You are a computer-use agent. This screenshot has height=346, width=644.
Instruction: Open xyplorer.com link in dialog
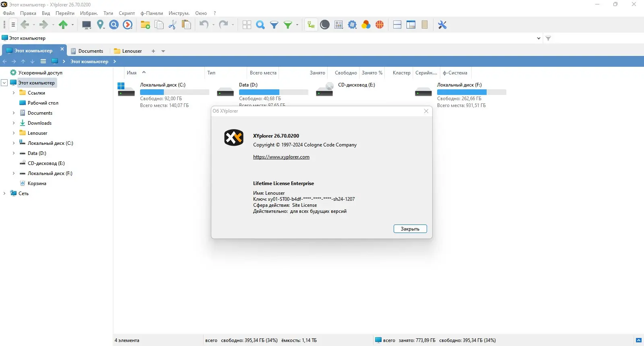tap(281, 157)
